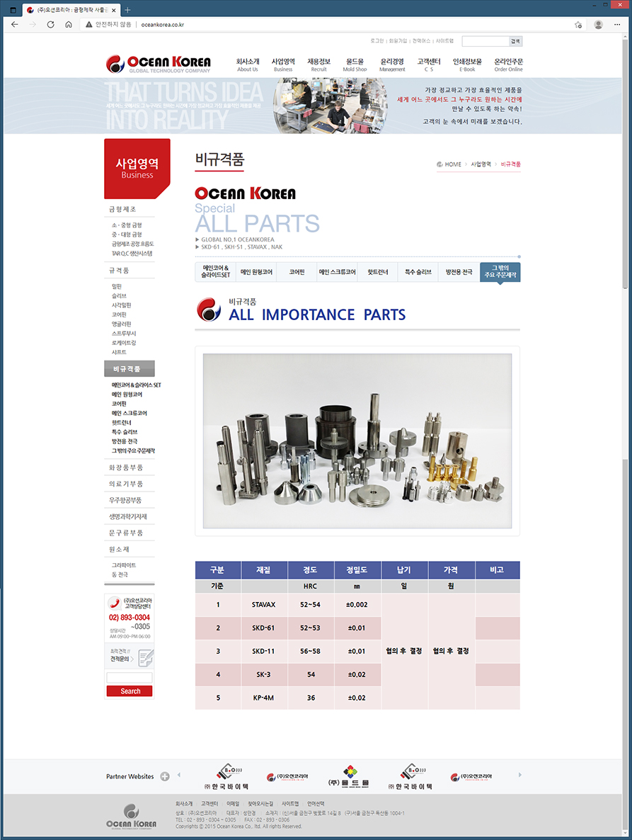This screenshot has width=632, height=840.
Task: Open 밀핀 in the sidebar
Action: (x=117, y=286)
